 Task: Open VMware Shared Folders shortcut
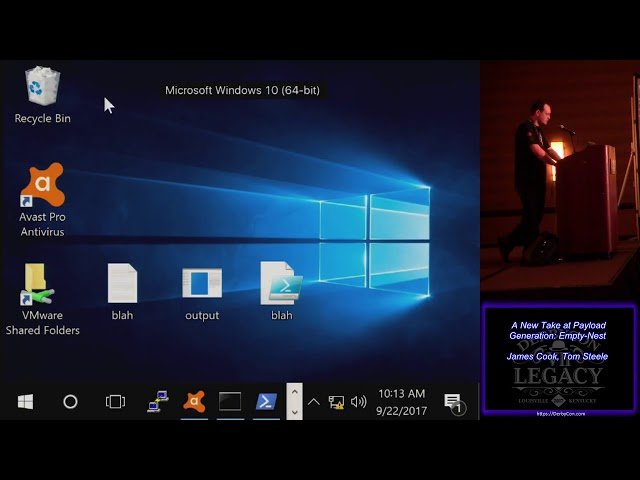[x=42, y=299]
